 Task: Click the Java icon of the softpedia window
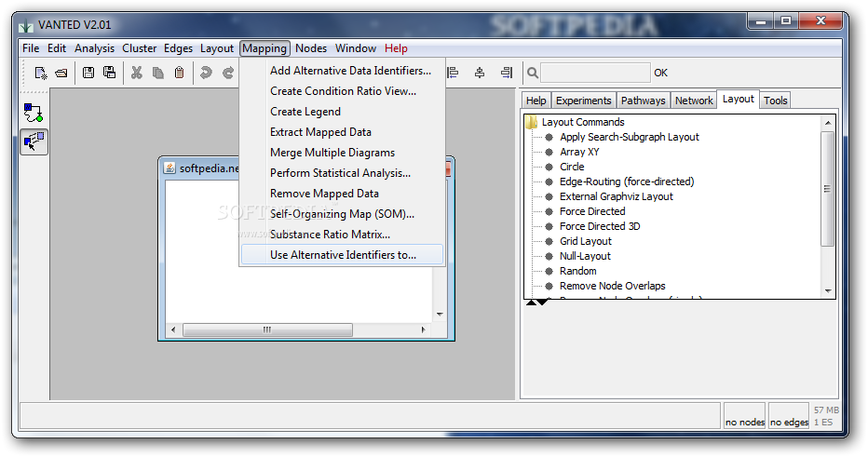(x=170, y=168)
